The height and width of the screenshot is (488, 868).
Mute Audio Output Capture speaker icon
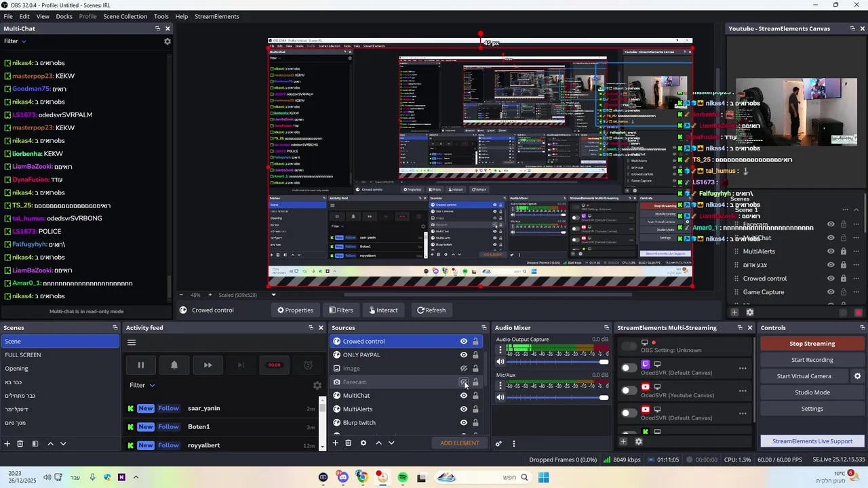pos(500,362)
